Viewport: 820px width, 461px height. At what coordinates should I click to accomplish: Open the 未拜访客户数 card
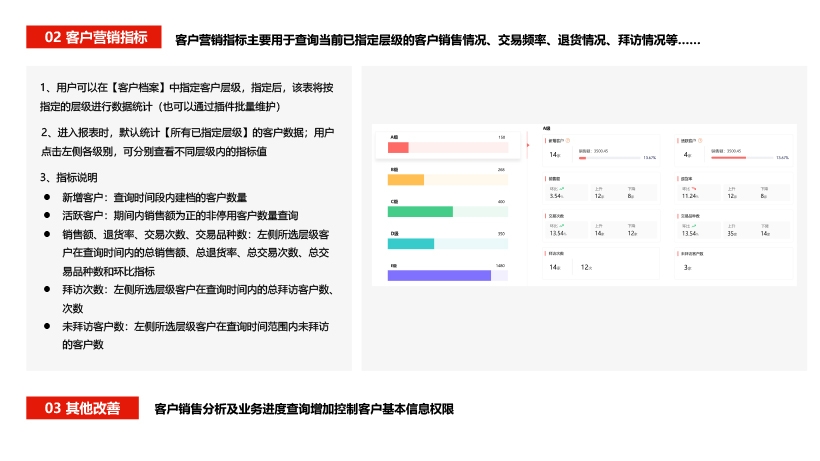pos(734,263)
